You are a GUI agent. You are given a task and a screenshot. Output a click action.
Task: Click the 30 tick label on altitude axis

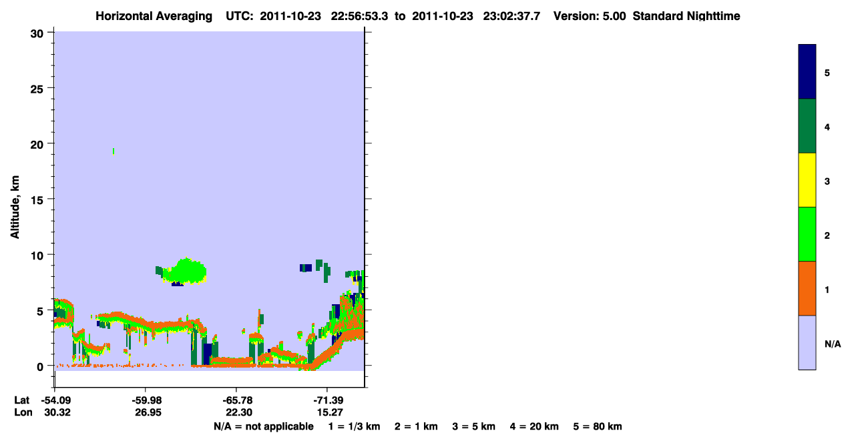[x=39, y=33]
